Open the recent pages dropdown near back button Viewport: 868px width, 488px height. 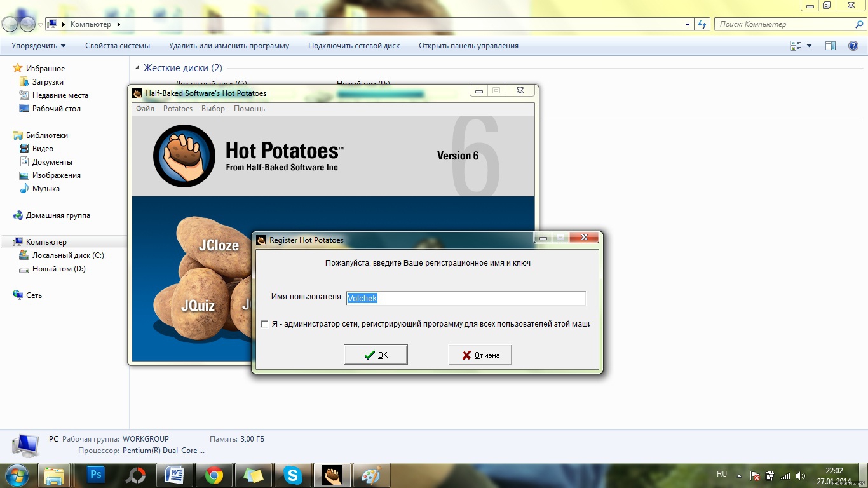(x=40, y=24)
